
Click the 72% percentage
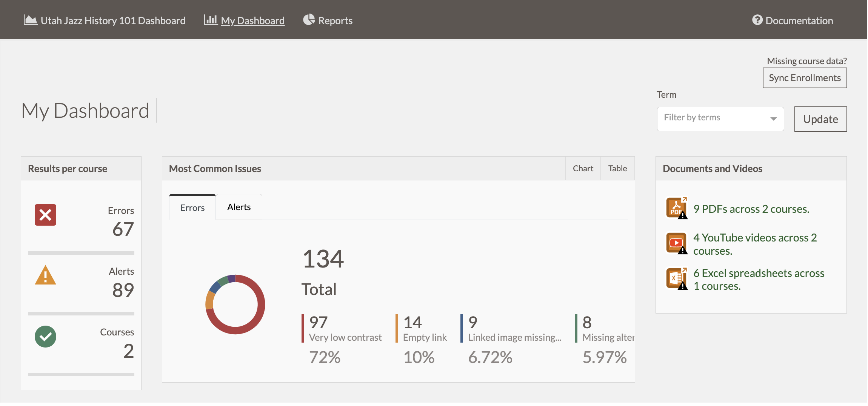tap(325, 357)
